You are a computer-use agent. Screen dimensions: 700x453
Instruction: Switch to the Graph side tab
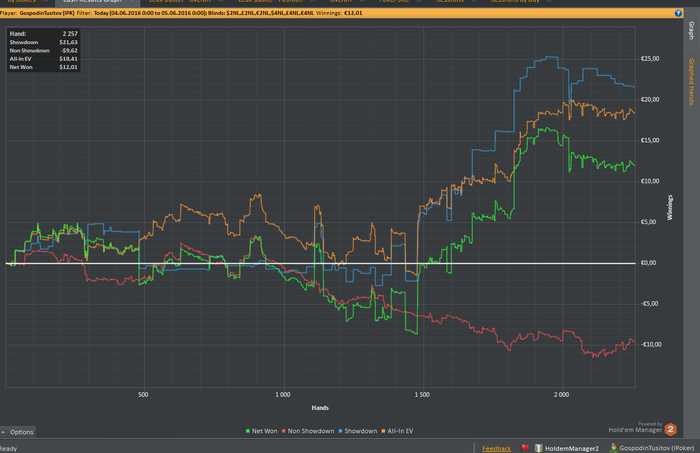coord(692,30)
